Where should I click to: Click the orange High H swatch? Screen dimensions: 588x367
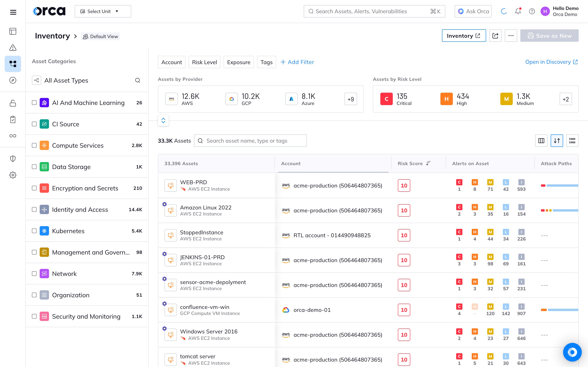tap(446, 99)
